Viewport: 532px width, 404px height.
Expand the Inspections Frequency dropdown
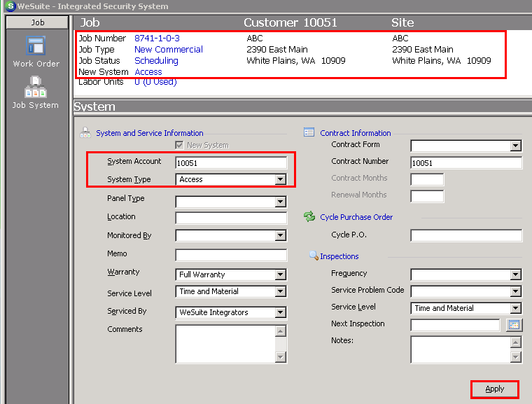tap(515, 274)
